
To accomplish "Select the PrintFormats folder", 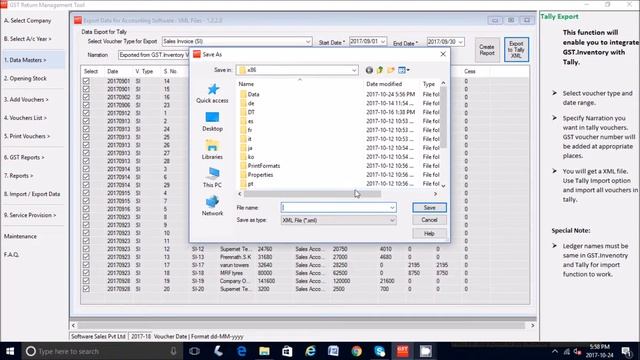I will click(x=260, y=166).
